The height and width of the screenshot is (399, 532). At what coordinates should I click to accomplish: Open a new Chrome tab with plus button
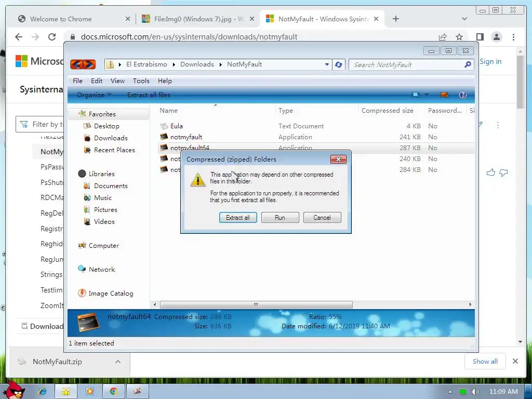[x=395, y=19]
